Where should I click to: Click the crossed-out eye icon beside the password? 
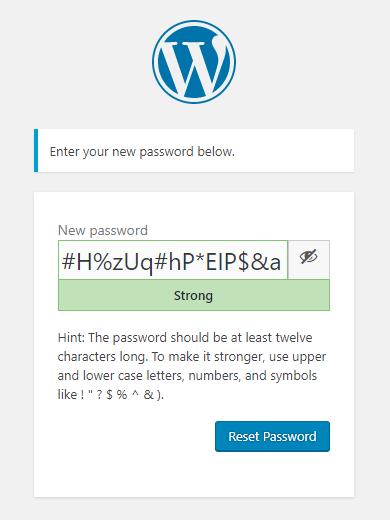coord(308,257)
